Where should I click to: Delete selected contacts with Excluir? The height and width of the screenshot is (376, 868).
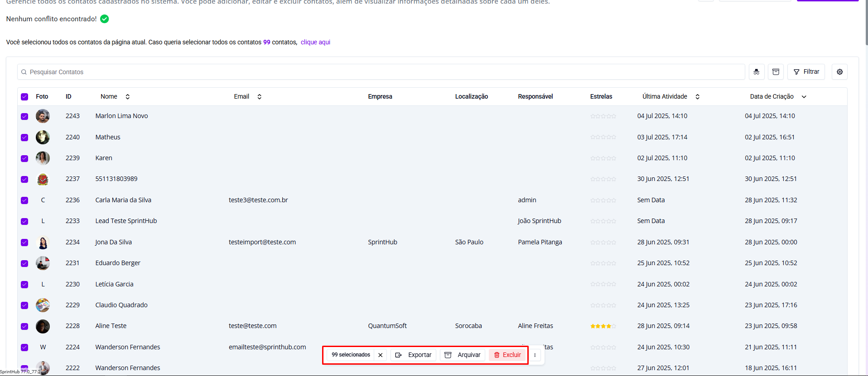(x=507, y=355)
